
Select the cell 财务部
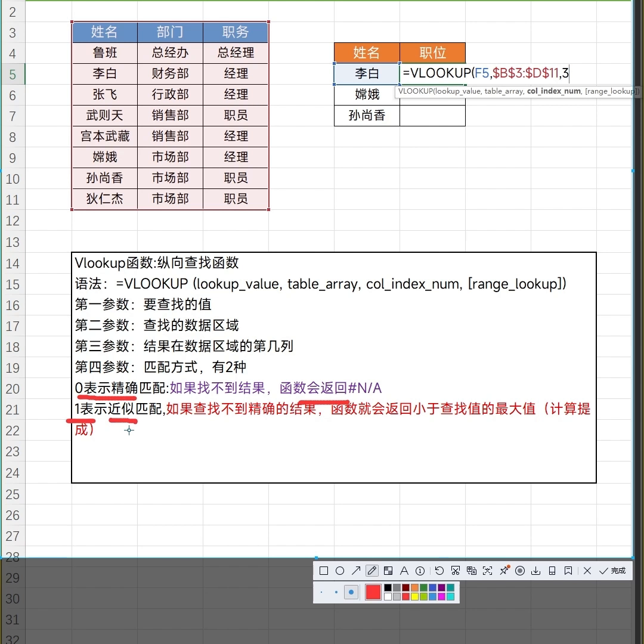(170, 73)
